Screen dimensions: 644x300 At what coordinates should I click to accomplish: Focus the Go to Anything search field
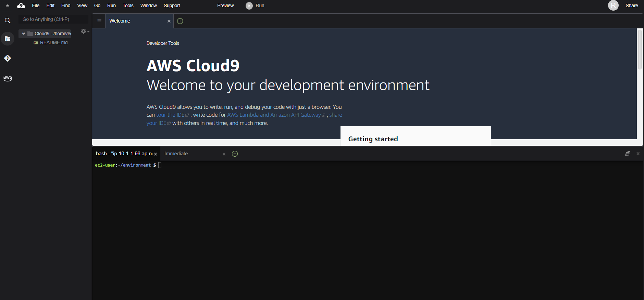[x=53, y=19]
